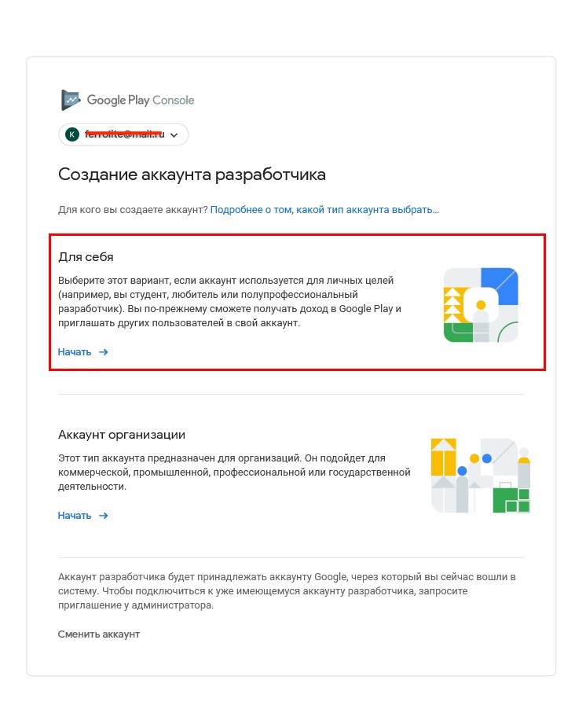Click the arrow icon in "Аккаунт организации" section
The width and height of the screenshot is (575, 728).
click(104, 516)
